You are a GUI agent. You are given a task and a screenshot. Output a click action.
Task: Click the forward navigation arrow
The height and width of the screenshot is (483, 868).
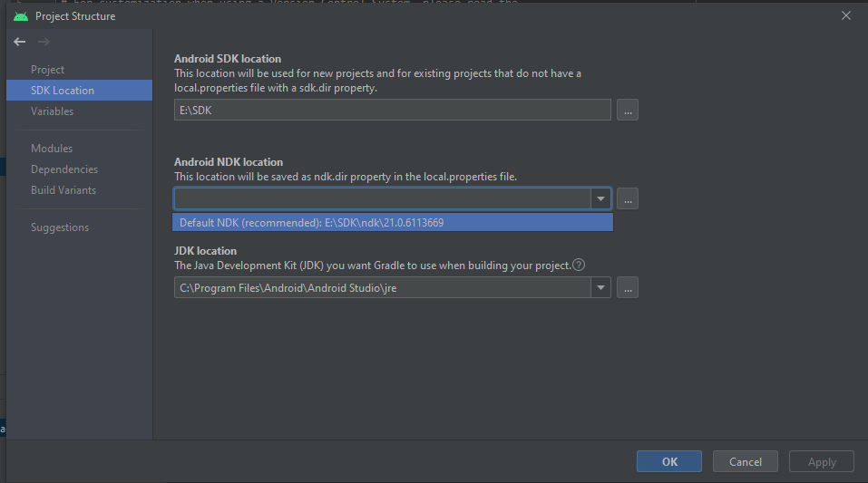tap(44, 42)
